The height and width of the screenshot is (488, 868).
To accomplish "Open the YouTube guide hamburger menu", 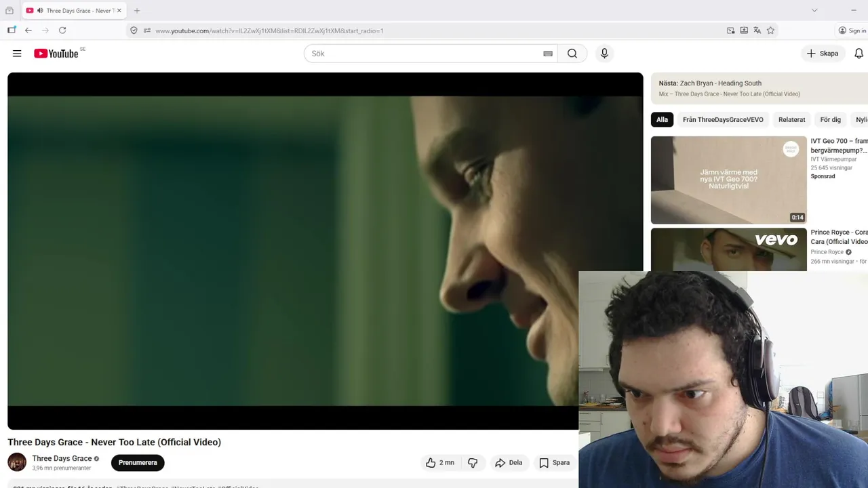I will [17, 54].
